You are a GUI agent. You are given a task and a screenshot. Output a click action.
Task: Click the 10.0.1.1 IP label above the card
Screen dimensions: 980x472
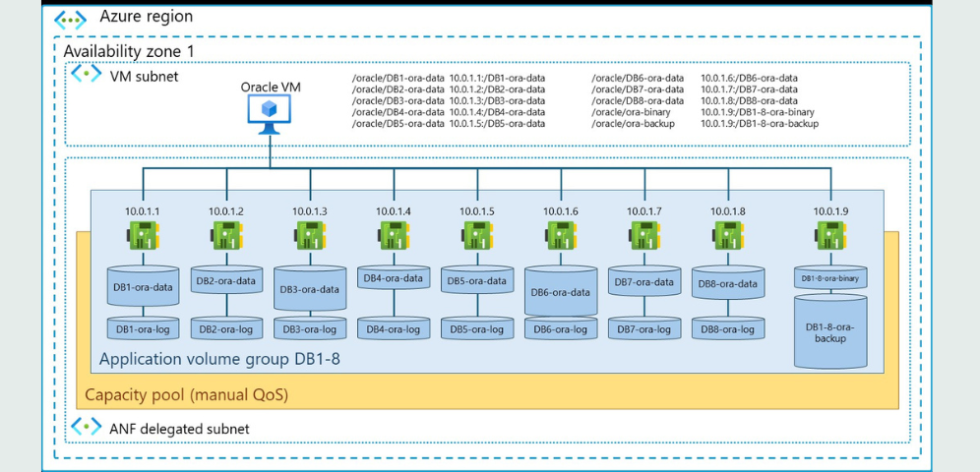[143, 211]
